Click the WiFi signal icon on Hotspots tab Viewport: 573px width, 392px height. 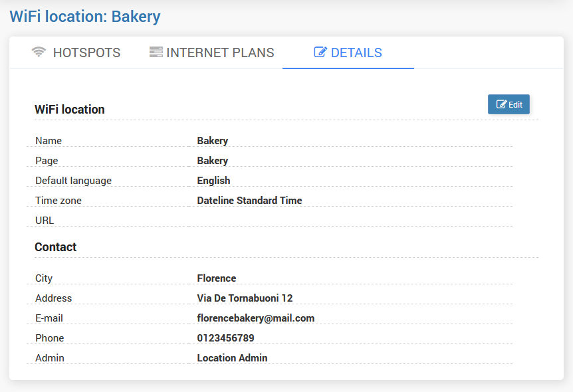pos(39,52)
